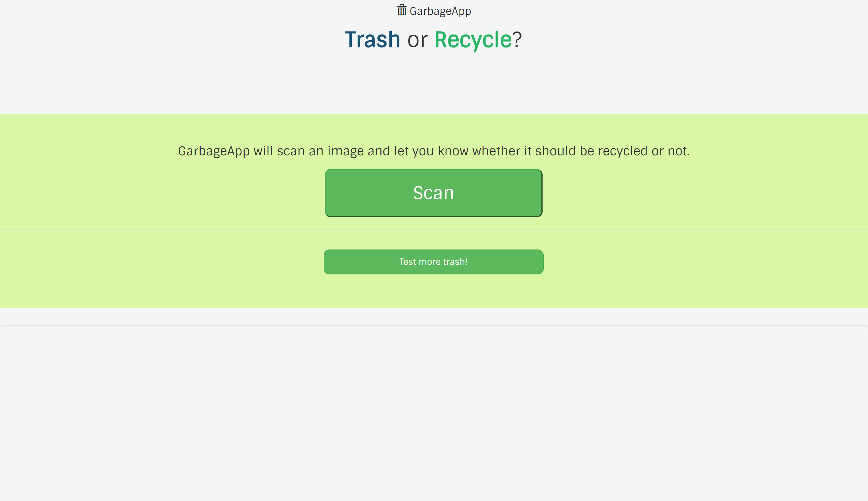The width and height of the screenshot is (868, 501).
Task: Click the header divider line beneath the heading
Action: point(434,63)
